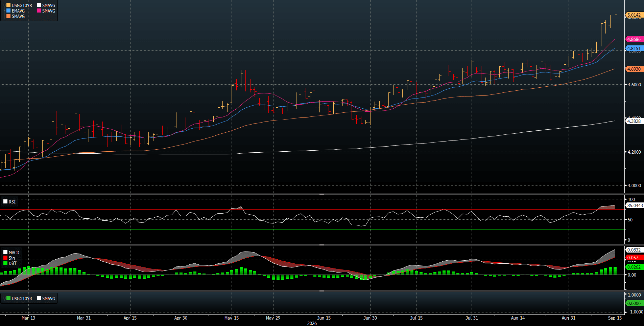Click the Sep 15 date axis label
644x326 pixels.
tap(615, 318)
